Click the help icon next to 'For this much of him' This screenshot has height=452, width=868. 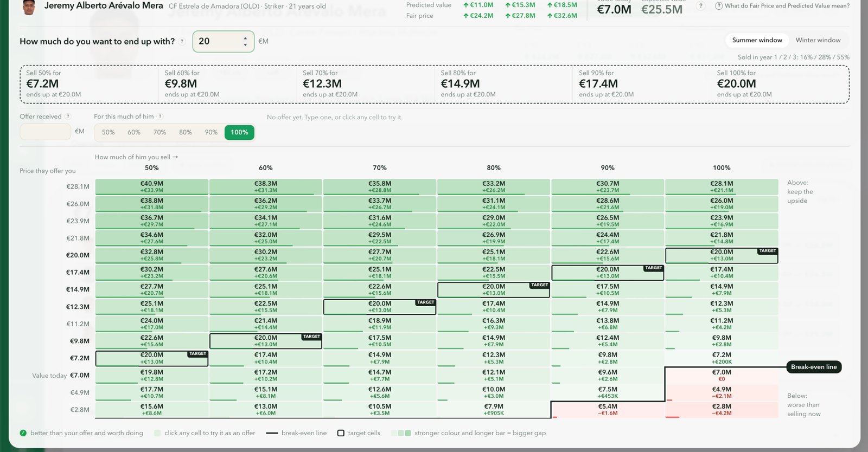pos(160,117)
